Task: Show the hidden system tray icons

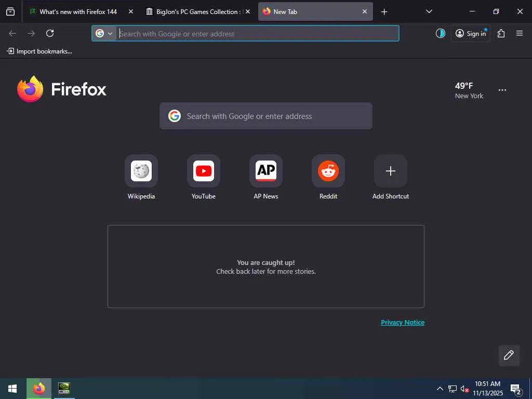Action: (440, 389)
